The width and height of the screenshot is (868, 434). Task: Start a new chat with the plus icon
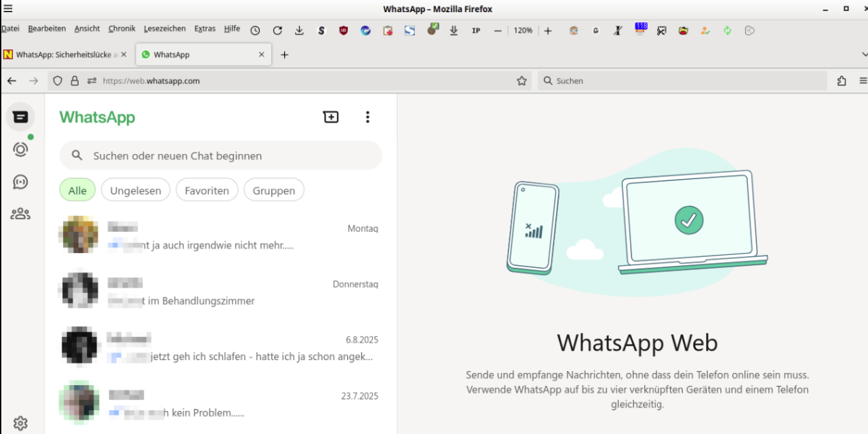point(331,117)
